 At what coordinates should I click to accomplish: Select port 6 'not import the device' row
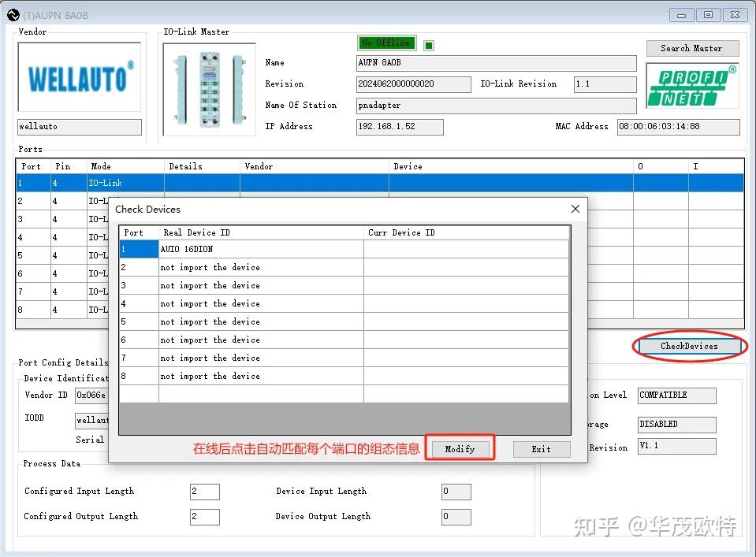344,340
